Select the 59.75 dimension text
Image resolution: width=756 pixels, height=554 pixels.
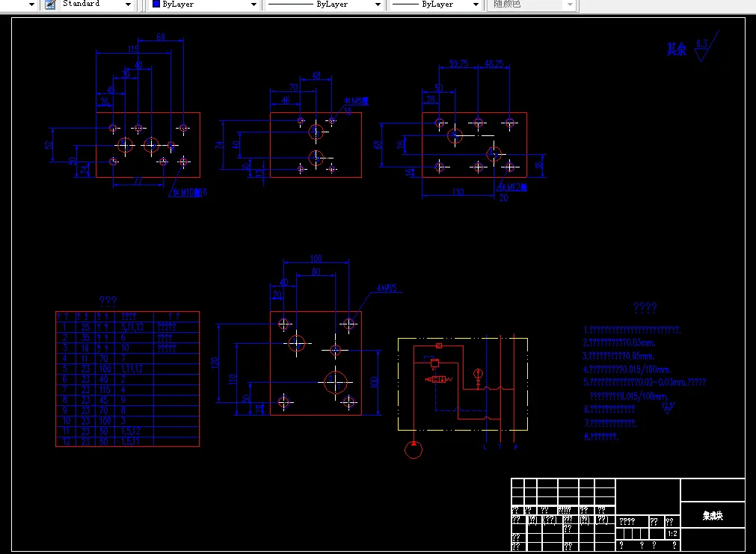[458, 64]
